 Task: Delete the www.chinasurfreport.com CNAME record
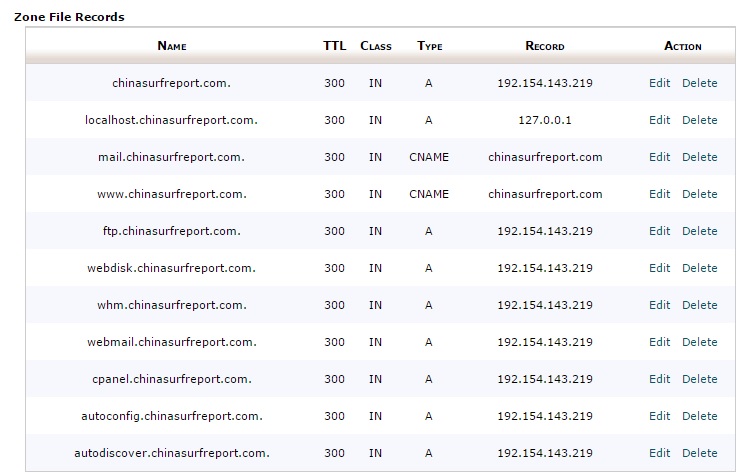pos(699,194)
